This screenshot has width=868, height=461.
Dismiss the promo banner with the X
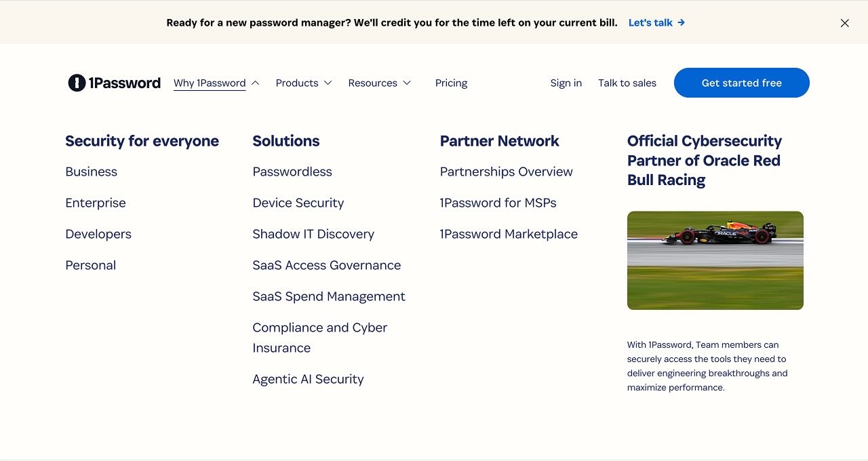click(x=844, y=23)
